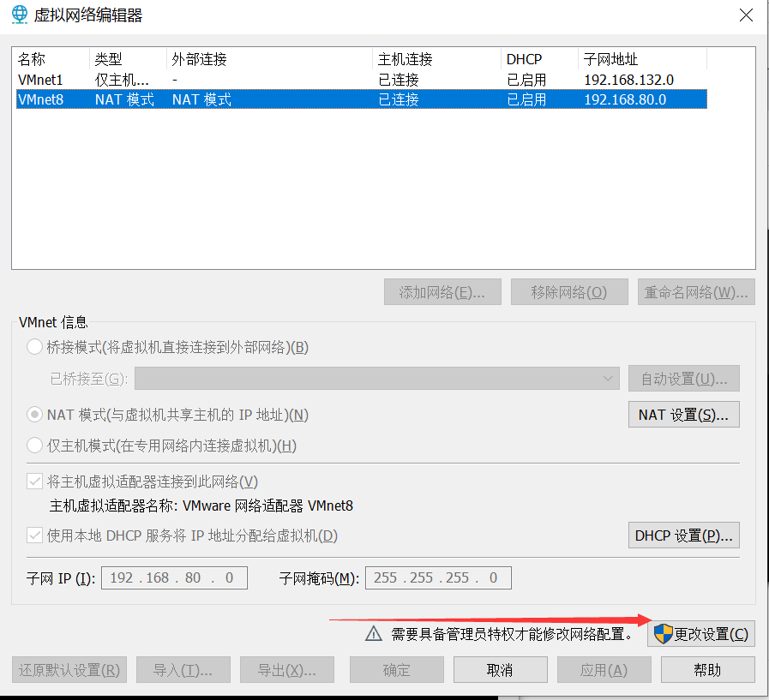
Task: Click the Change Settings (更改设置) shield button
Action: coord(700,634)
